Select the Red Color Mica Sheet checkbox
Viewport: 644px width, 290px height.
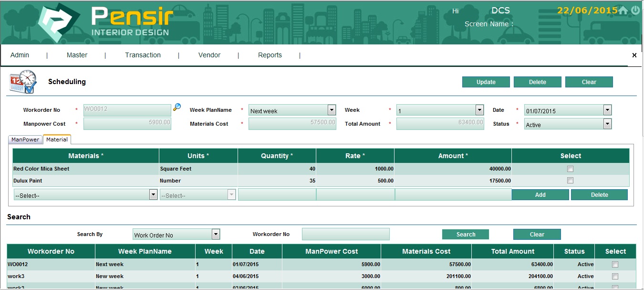[x=570, y=169]
